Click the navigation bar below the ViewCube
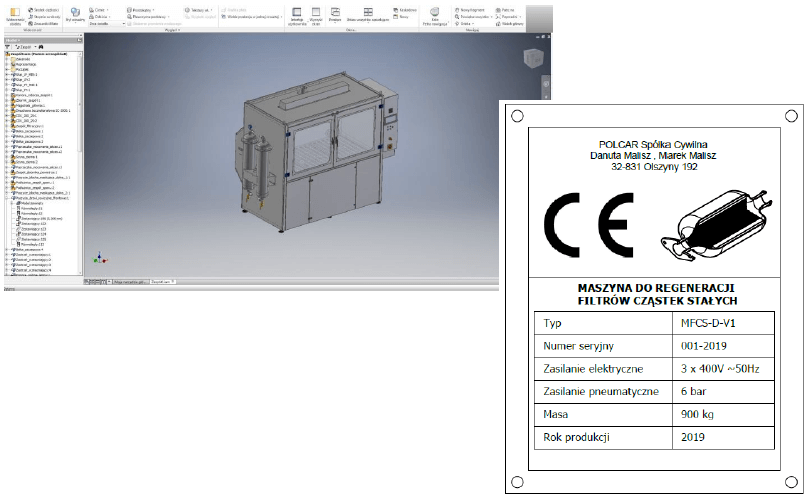Image resolution: width=808 pixels, height=499 pixels. 546,87
